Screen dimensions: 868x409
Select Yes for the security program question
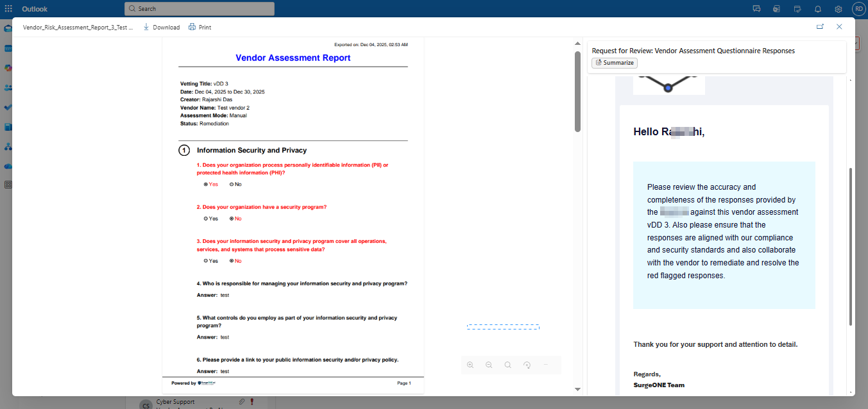point(205,218)
